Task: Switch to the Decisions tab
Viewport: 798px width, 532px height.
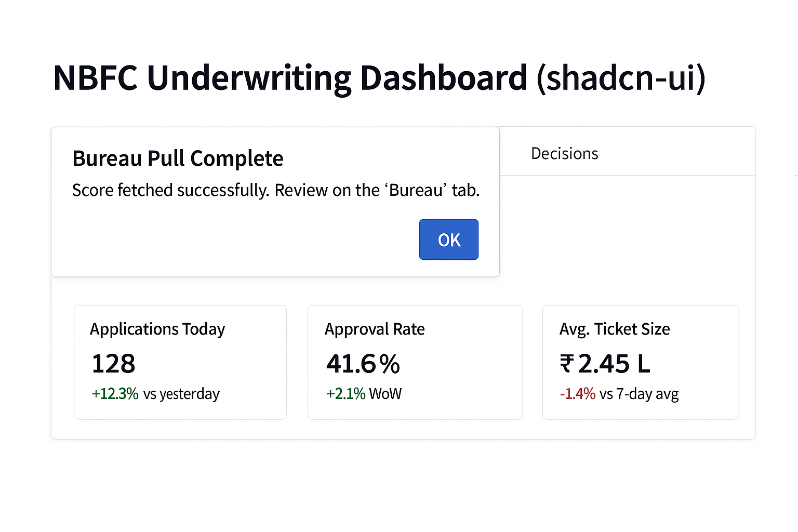Action: point(565,154)
